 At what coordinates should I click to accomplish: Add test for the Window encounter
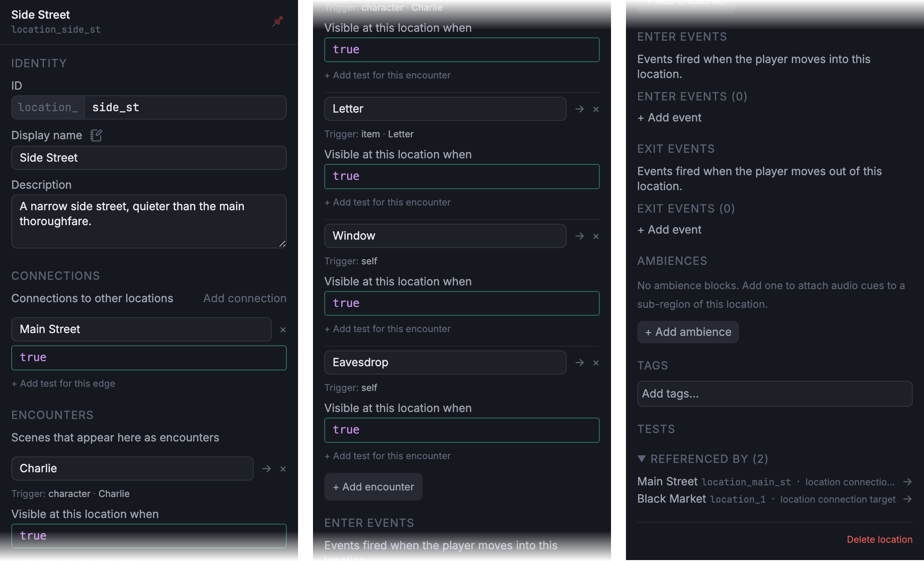coord(387,329)
